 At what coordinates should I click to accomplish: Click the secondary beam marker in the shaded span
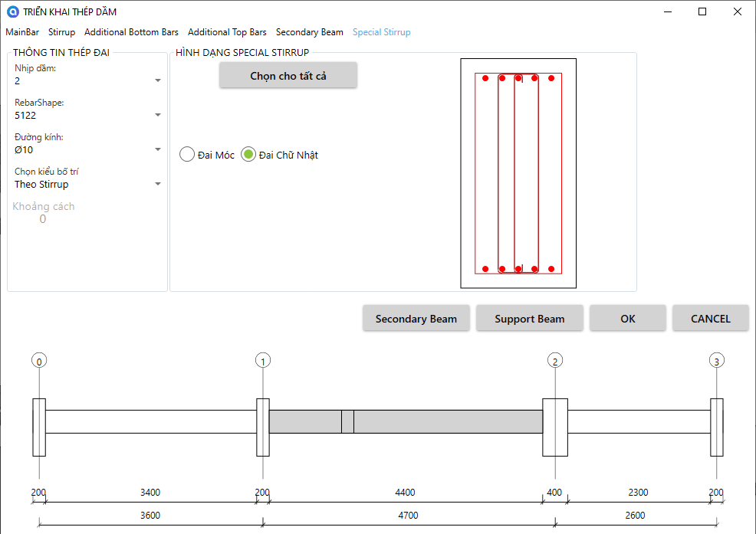pos(347,421)
